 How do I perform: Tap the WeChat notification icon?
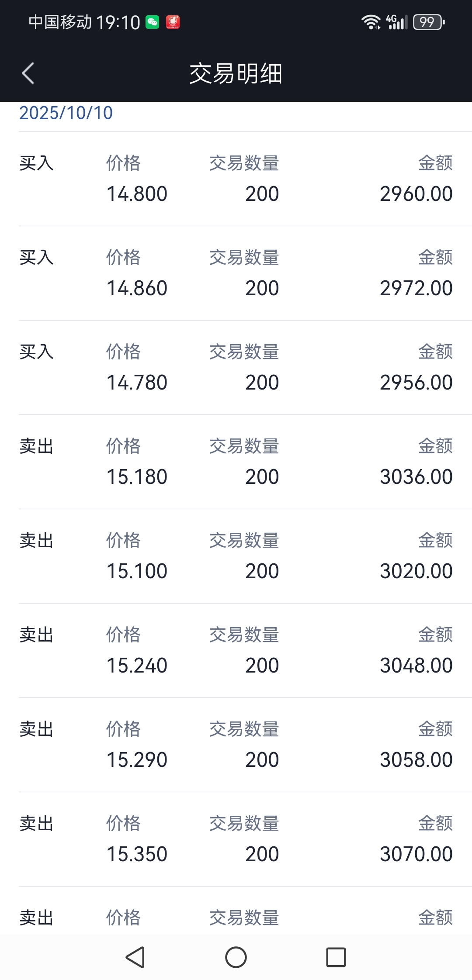(153, 22)
